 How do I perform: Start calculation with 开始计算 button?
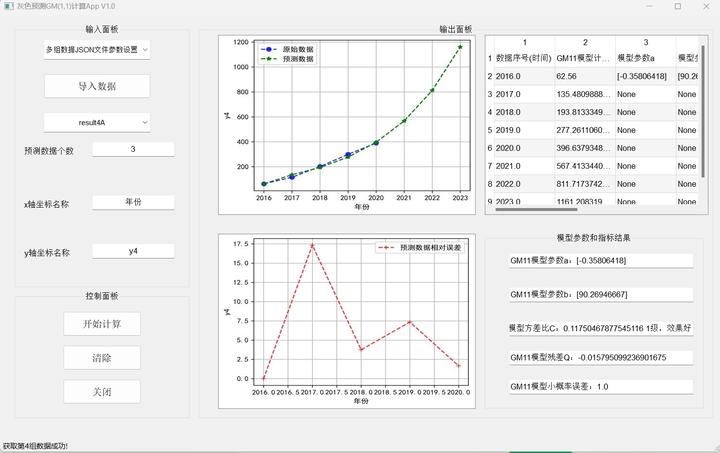102,324
